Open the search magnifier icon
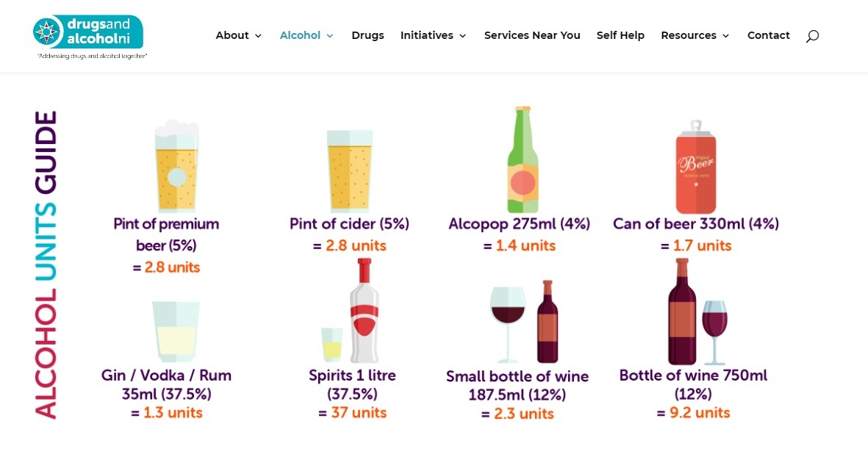The height and width of the screenshot is (468, 868). (x=812, y=36)
